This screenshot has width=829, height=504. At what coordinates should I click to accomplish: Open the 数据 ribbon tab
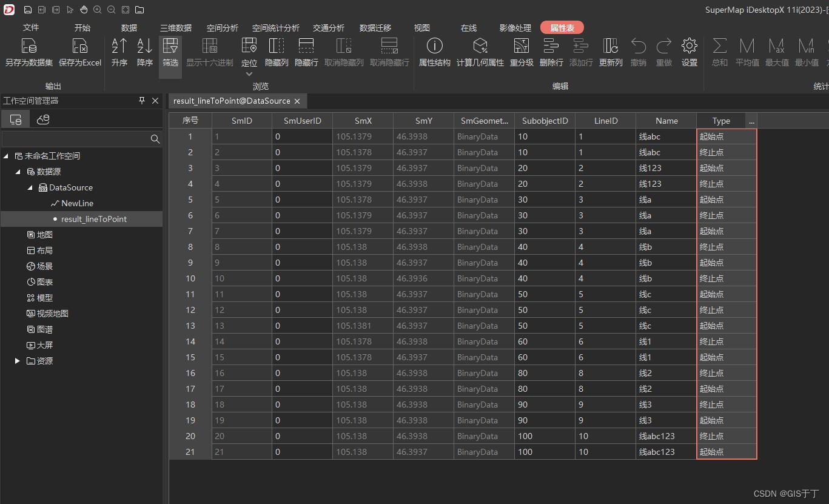(129, 28)
